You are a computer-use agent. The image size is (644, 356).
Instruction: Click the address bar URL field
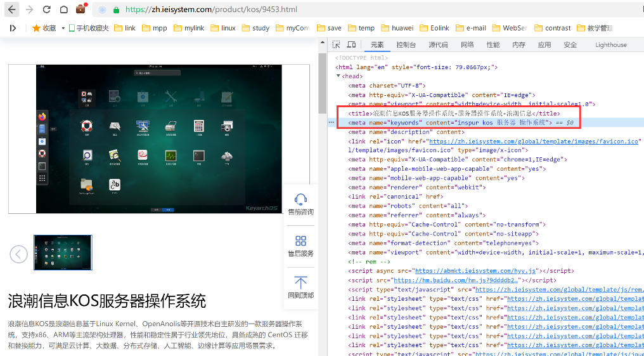pyautogui.click(x=254, y=10)
